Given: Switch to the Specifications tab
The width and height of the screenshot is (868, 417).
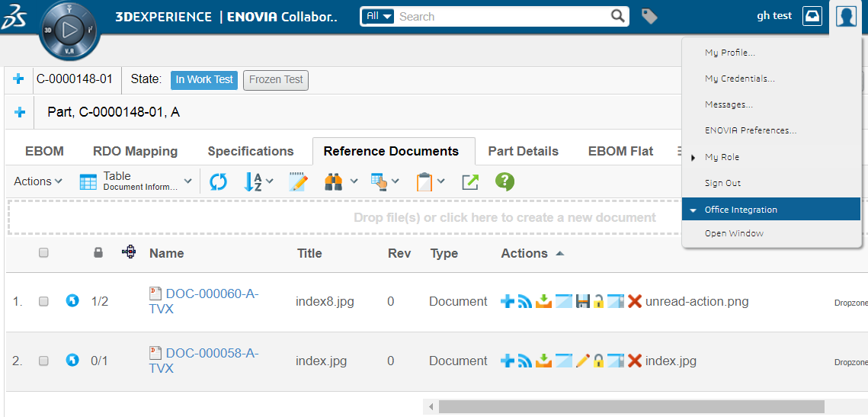Looking at the screenshot, I should click(250, 151).
